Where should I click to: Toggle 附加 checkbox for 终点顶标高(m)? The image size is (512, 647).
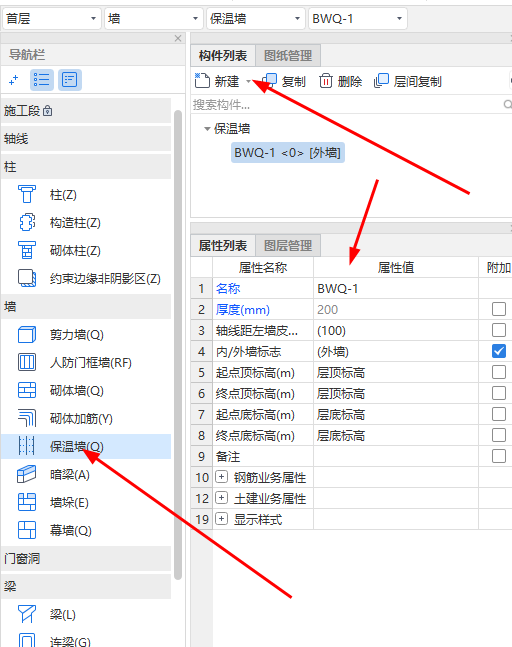click(499, 393)
